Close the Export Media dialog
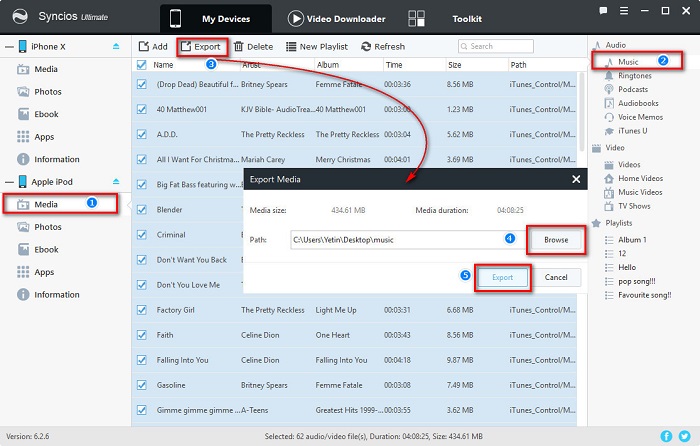 [x=576, y=179]
